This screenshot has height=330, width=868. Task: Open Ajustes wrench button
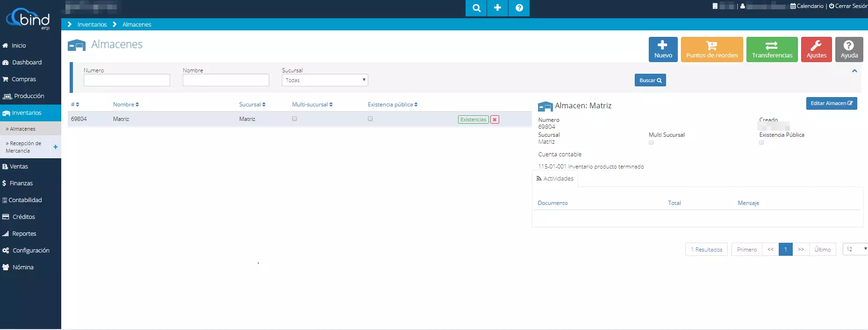click(816, 49)
